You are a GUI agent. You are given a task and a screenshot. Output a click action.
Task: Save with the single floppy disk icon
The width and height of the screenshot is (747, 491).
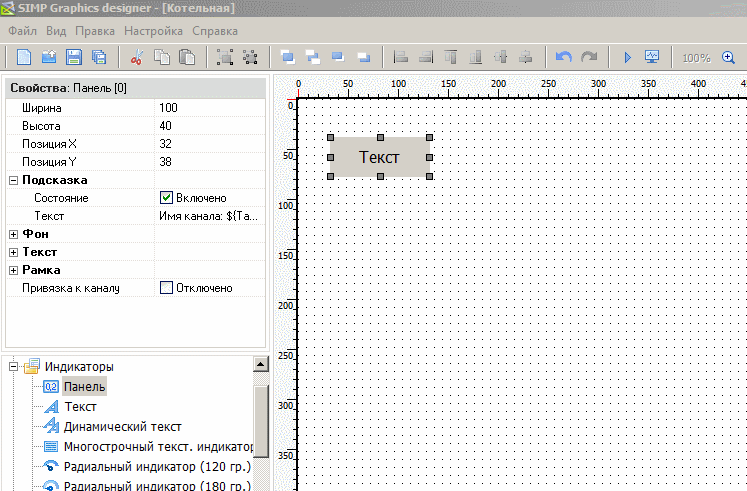tap(73, 57)
